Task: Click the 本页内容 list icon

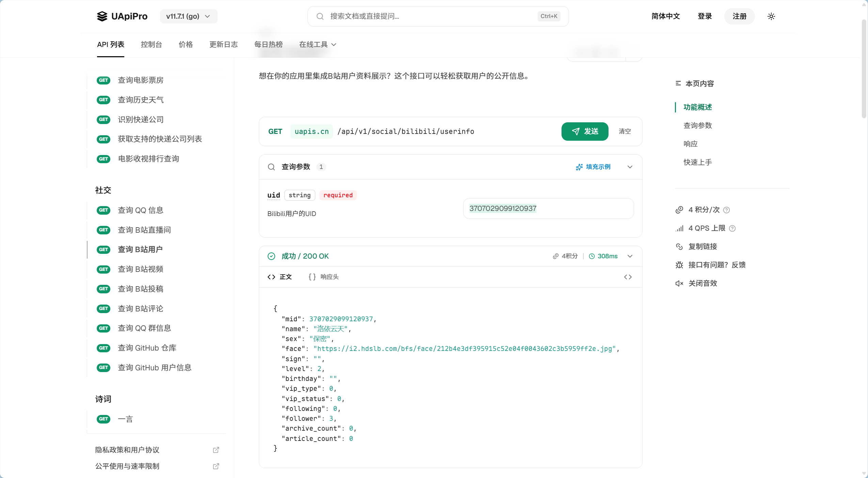Action: tap(678, 83)
